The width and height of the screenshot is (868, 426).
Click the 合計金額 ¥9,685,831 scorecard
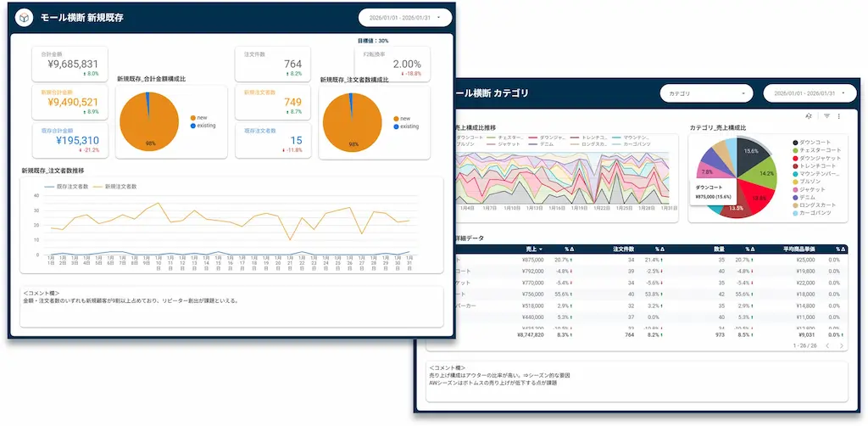coord(70,64)
